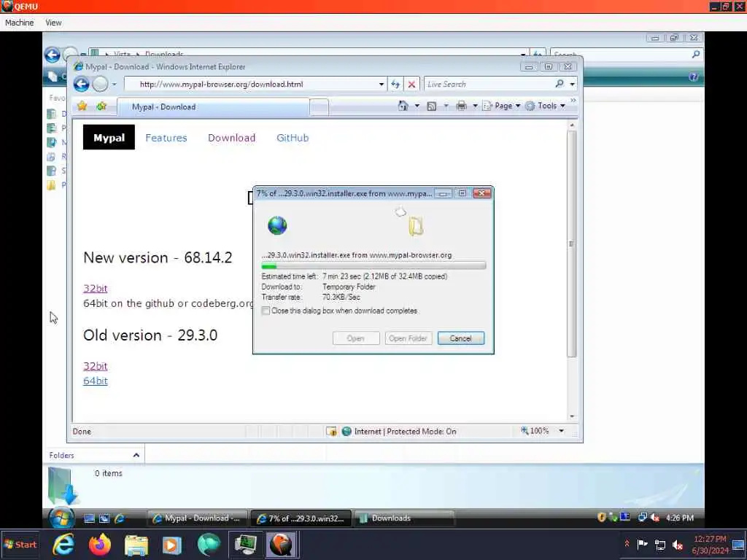Click Switch between windows quick launch icon
Viewport: 747px width, 560px height.
104,518
